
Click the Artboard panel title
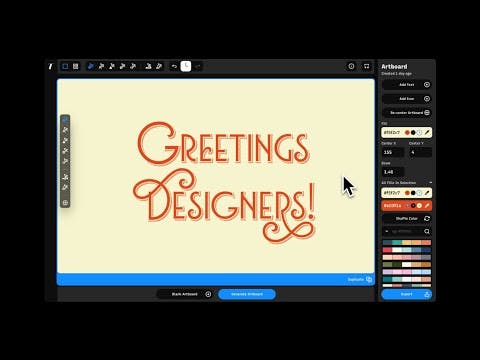(394, 66)
